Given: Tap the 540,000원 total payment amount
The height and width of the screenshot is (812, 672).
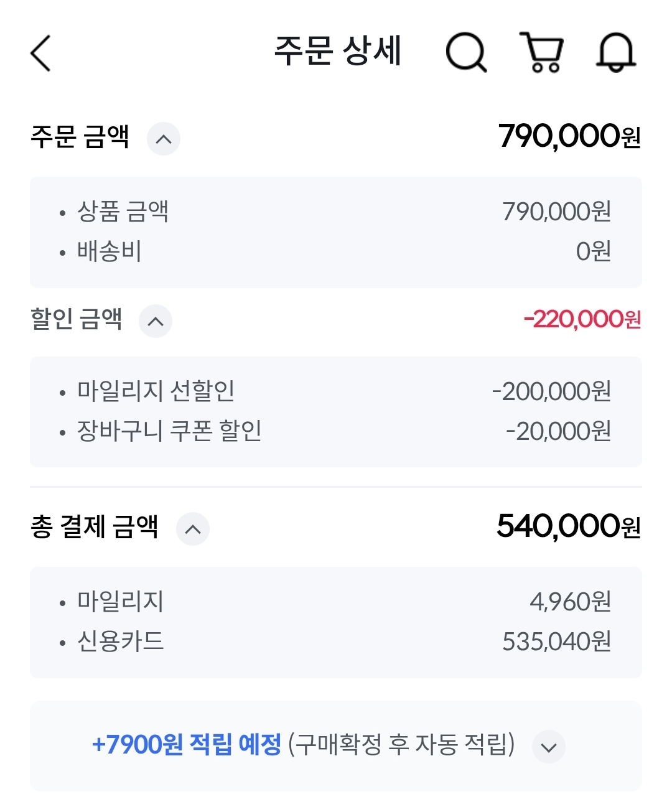Looking at the screenshot, I should 568,526.
